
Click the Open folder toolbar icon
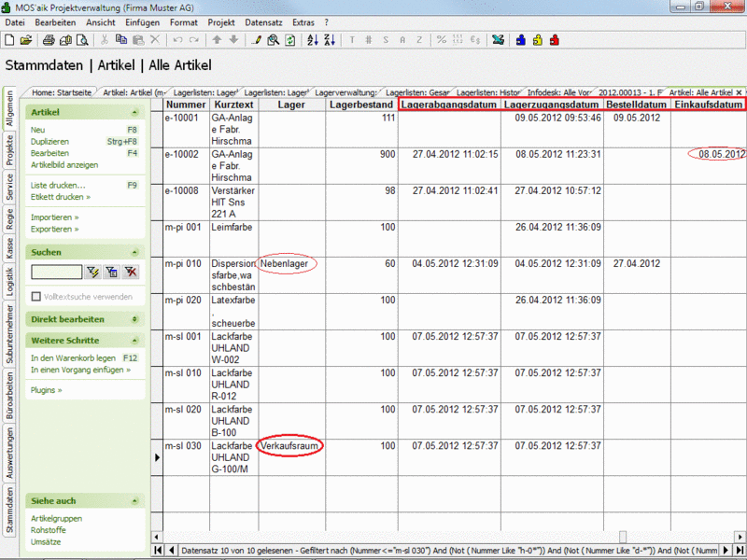[26, 40]
